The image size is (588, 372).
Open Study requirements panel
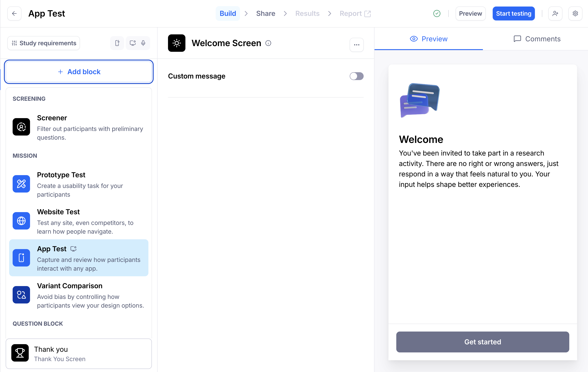click(x=44, y=43)
